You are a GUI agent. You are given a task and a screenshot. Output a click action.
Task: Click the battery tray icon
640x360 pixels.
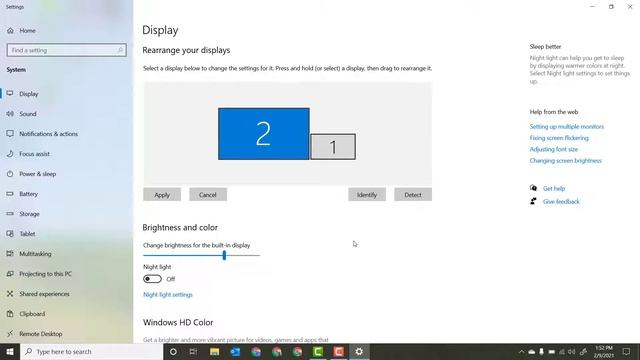coord(552,351)
